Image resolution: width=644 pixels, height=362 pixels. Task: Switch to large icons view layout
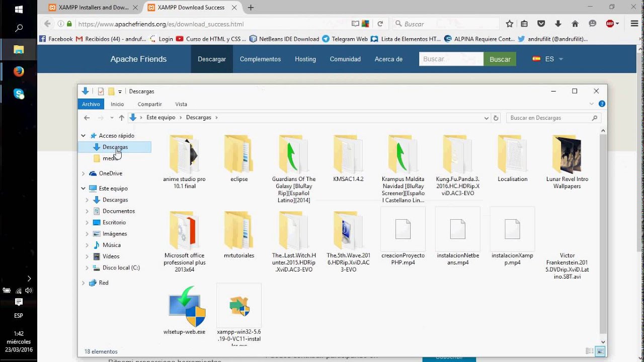[x=600, y=351]
